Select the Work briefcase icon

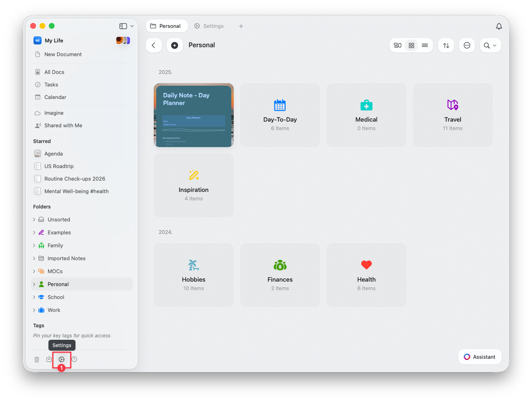click(x=41, y=310)
